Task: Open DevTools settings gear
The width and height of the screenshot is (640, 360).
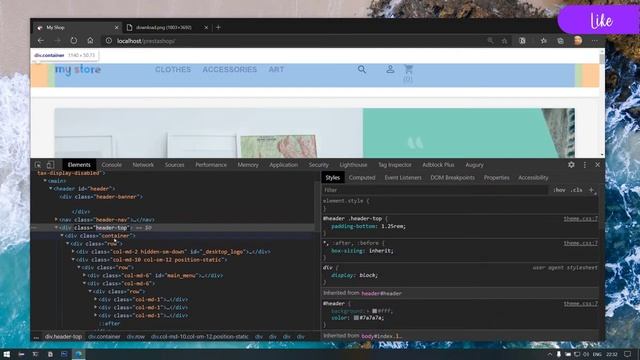Action: [571, 164]
